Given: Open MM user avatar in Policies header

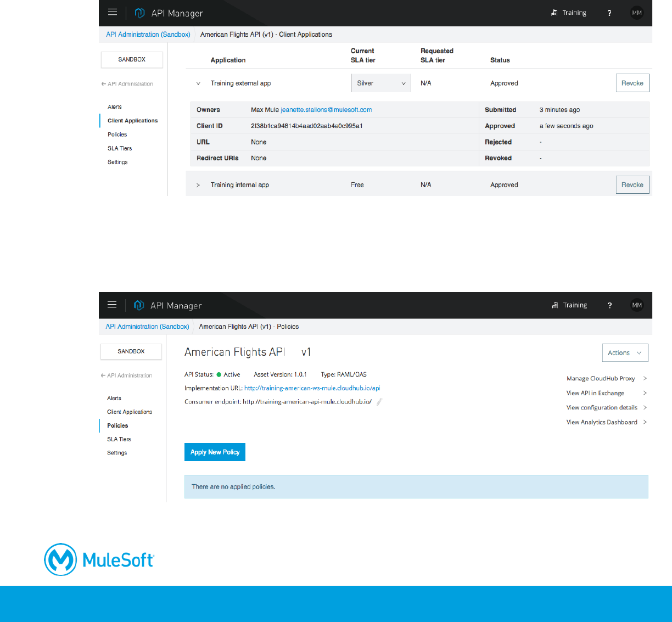Looking at the screenshot, I should [x=637, y=305].
